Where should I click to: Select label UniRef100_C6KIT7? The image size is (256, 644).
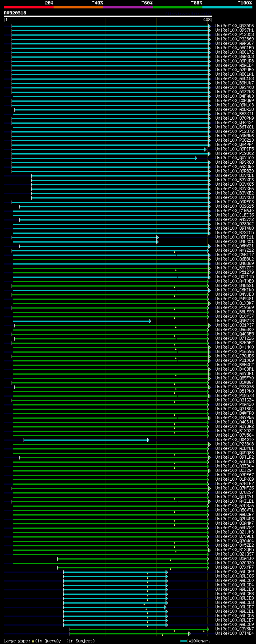[x=234, y=255]
